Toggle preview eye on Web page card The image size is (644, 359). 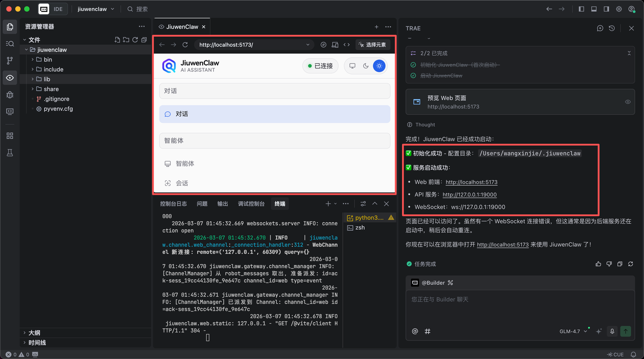[628, 102]
